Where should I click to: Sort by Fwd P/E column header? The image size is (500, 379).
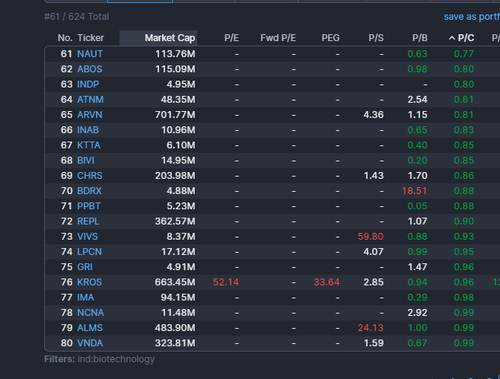pyautogui.click(x=278, y=38)
